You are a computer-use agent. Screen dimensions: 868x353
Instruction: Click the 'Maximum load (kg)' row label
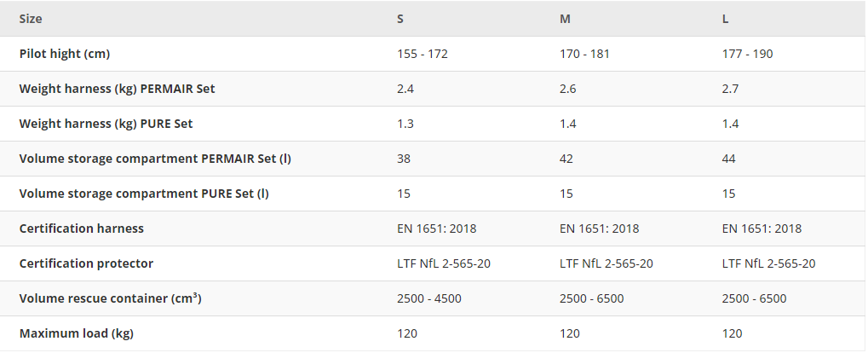pyautogui.click(x=77, y=333)
